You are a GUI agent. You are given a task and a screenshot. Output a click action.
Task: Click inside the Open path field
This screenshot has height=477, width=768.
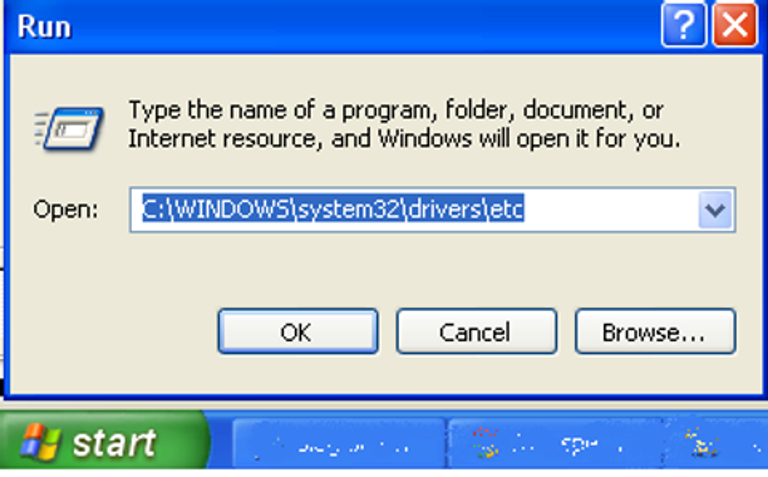pos(432,210)
